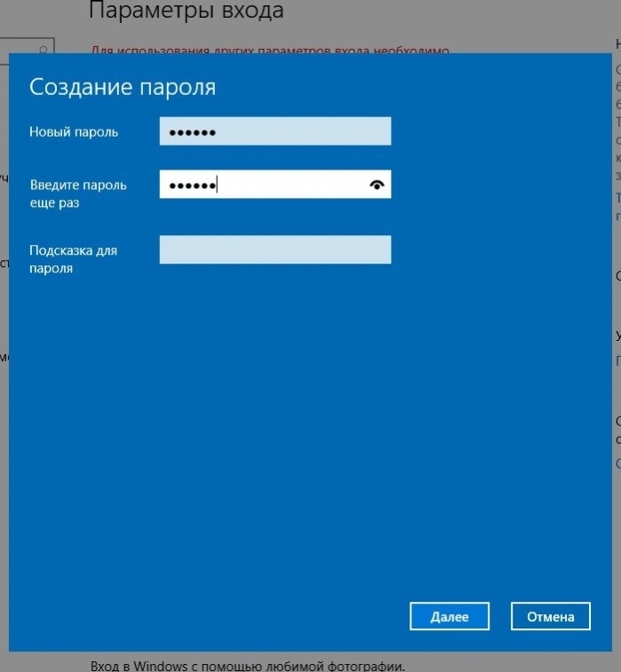Image resolution: width=621 pixels, height=672 pixels.
Task: Click the Новый пароль label text
Action: click(x=74, y=132)
